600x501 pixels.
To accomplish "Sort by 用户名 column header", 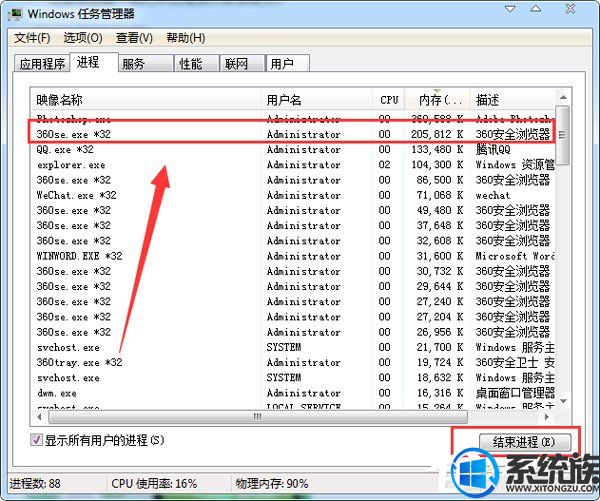I will pyautogui.click(x=316, y=100).
